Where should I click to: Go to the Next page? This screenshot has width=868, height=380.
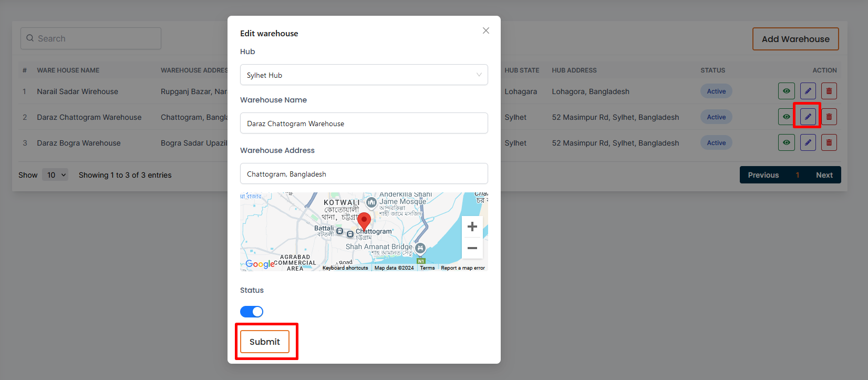[x=824, y=175]
